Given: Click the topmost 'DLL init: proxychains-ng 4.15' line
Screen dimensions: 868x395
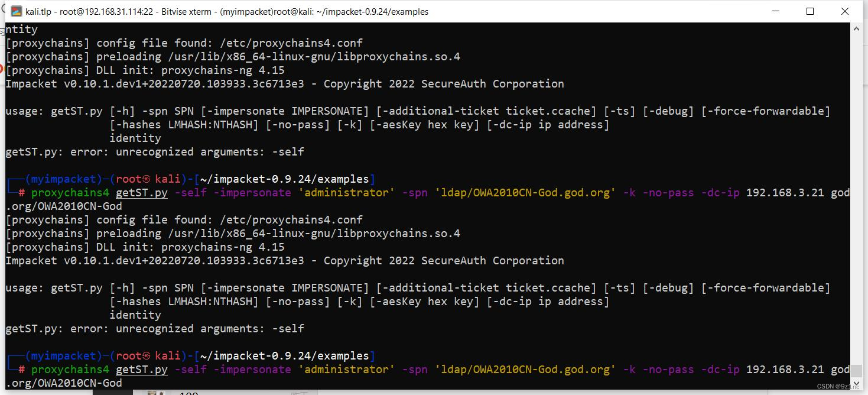Looking at the screenshot, I should (145, 70).
